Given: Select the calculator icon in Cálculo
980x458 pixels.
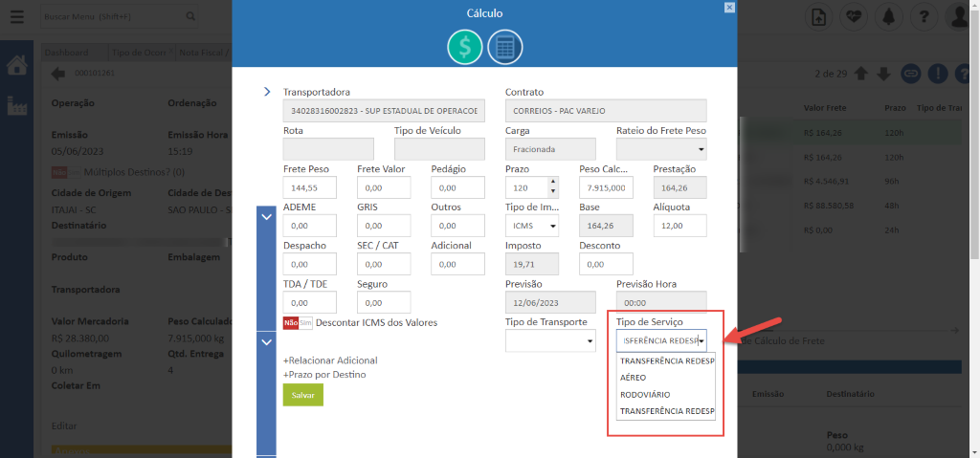Looking at the screenshot, I should coord(505,48).
